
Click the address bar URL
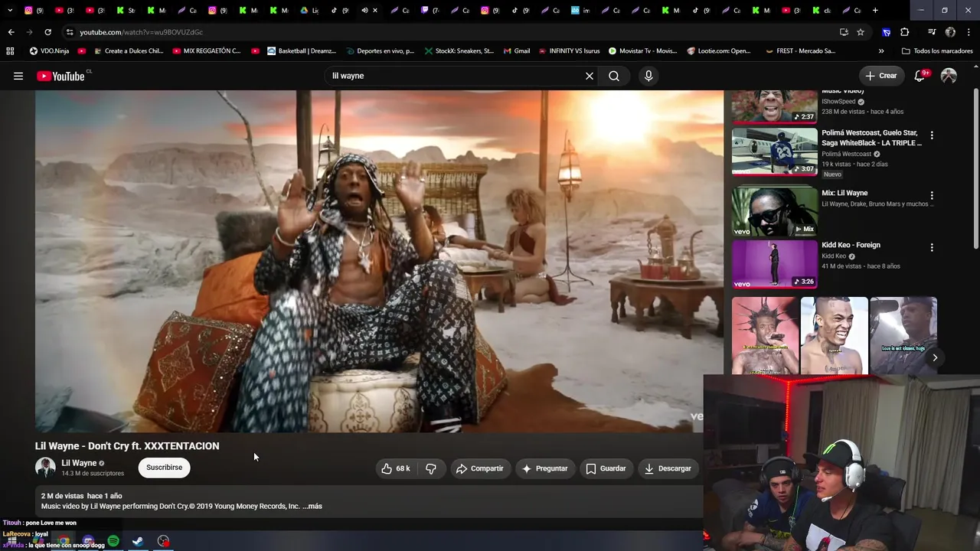click(x=142, y=32)
